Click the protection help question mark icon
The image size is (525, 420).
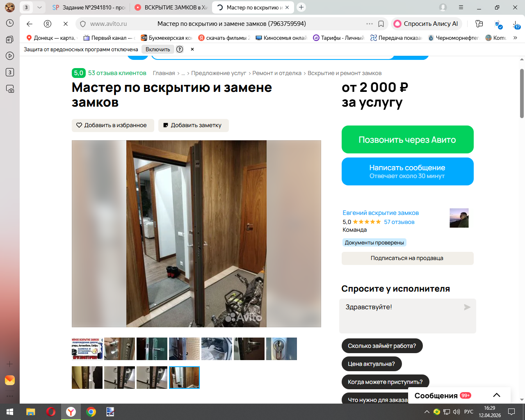(180, 49)
